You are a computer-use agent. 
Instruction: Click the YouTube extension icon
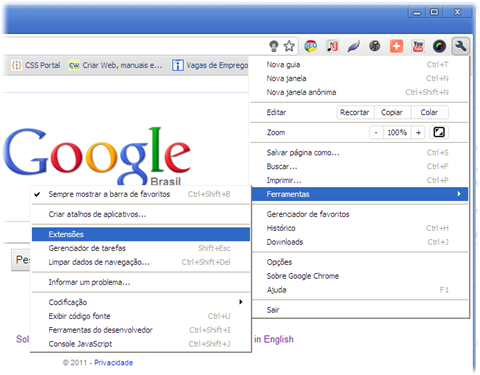click(x=418, y=46)
